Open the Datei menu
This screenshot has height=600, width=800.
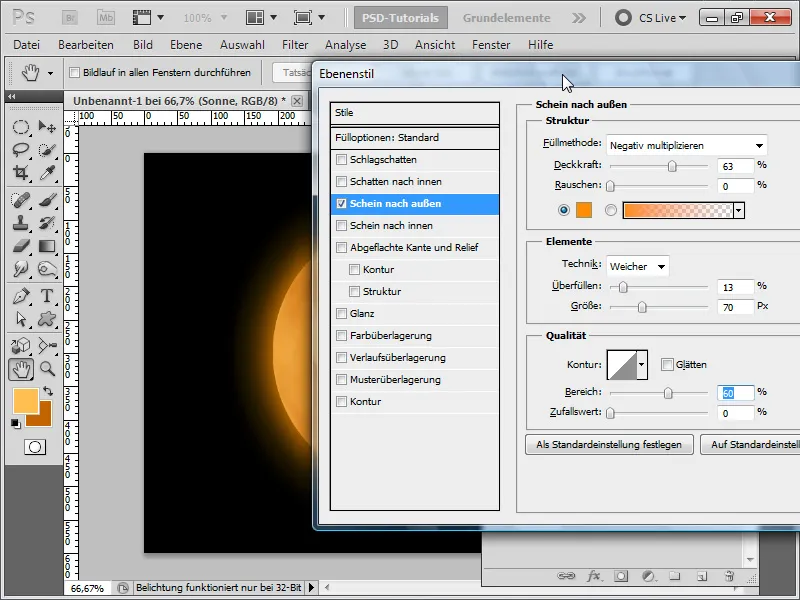click(x=27, y=45)
